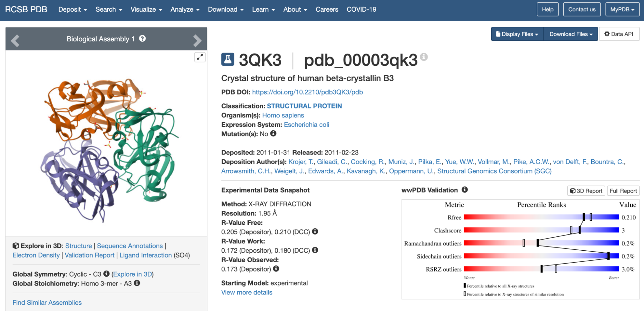
Task: Click the Sidechain outliers percentile bar
Action: coord(542,256)
